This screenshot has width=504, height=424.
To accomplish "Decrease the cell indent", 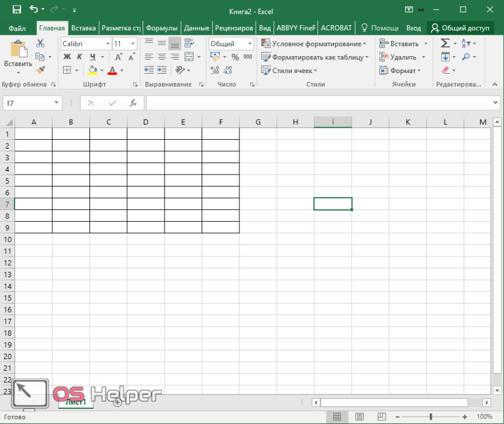I will [149, 70].
